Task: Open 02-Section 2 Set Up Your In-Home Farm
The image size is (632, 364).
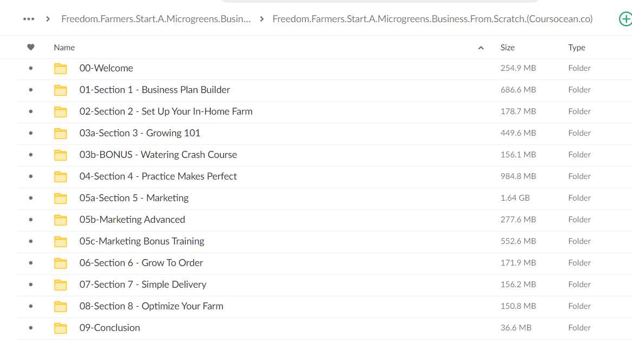Action: pos(166,111)
